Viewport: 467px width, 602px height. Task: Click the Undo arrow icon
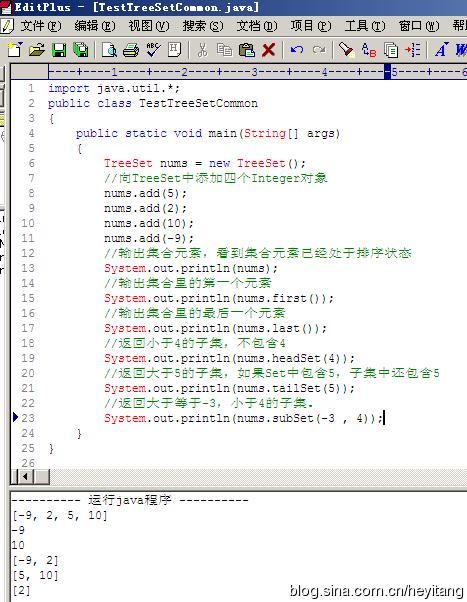(x=296, y=50)
